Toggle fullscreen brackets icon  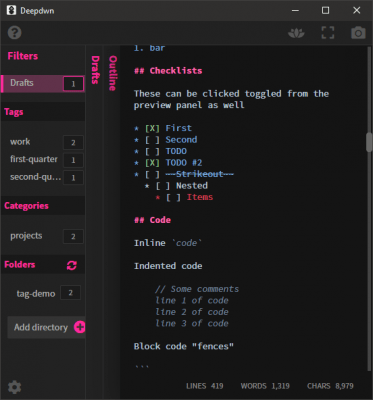coord(328,33)
